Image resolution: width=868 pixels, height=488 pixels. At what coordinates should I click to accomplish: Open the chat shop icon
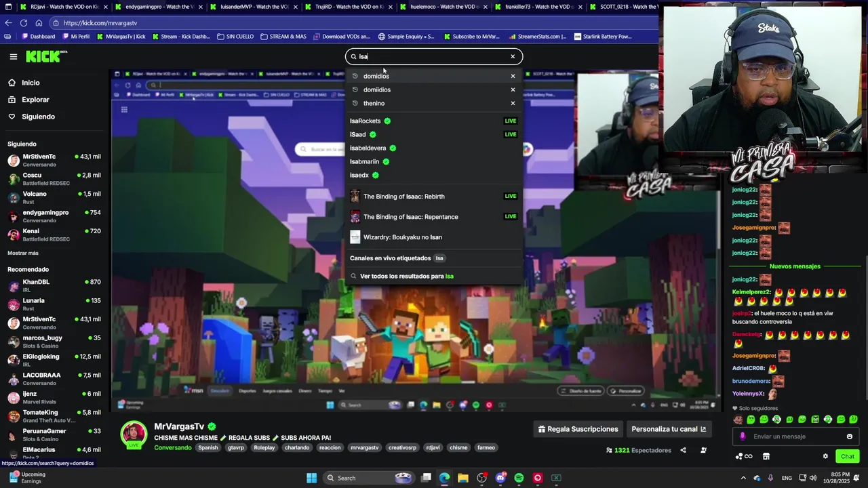click(x=766, y=456)
